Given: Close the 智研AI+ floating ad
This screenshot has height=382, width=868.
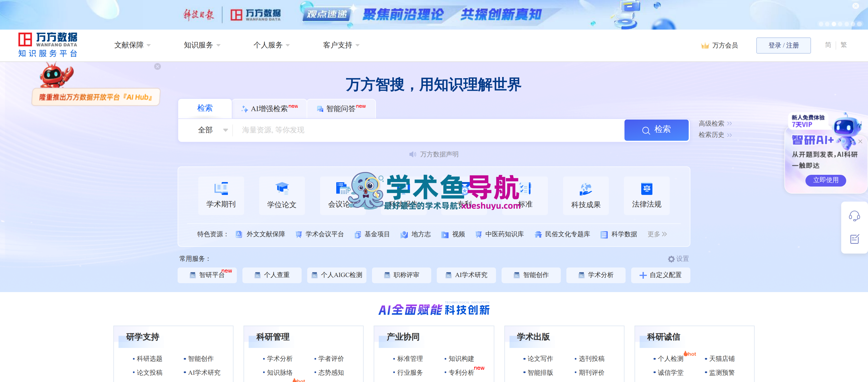Looking at the screenshot, I should tap(860, 142).
